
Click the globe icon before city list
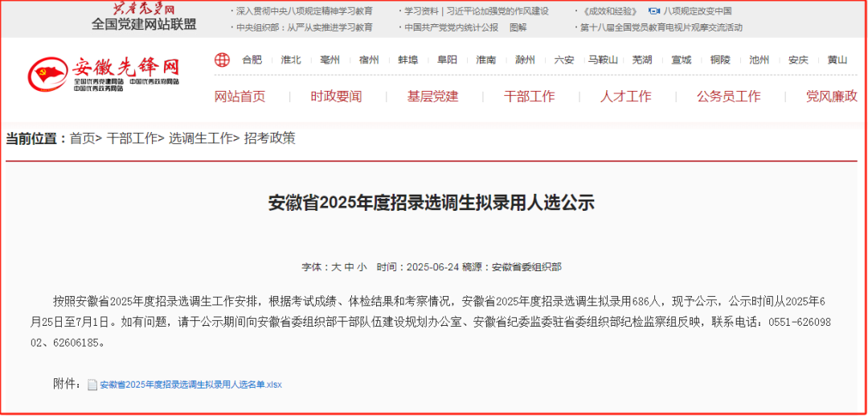pos(222,60)
